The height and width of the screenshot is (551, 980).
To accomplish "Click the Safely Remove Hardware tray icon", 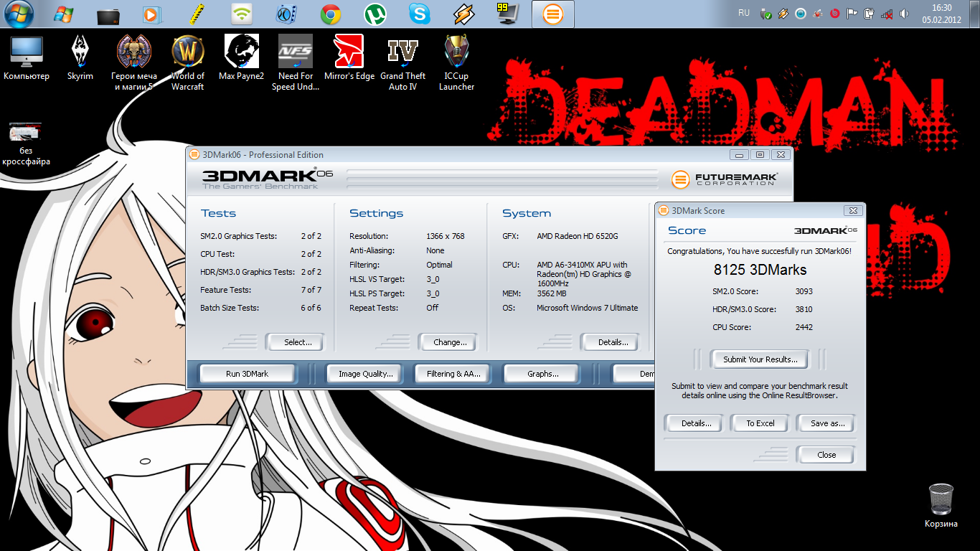I will click(765, 14).
